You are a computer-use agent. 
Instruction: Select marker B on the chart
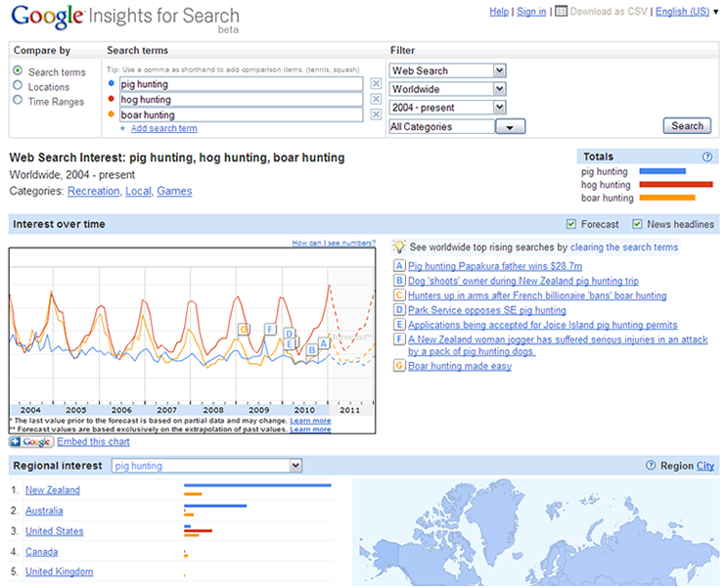click(312, 350)
